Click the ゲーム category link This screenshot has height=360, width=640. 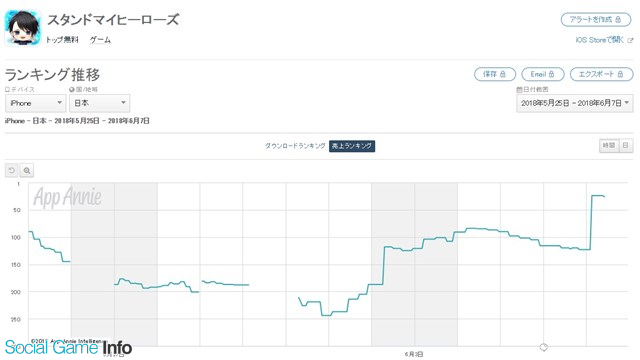100,40
